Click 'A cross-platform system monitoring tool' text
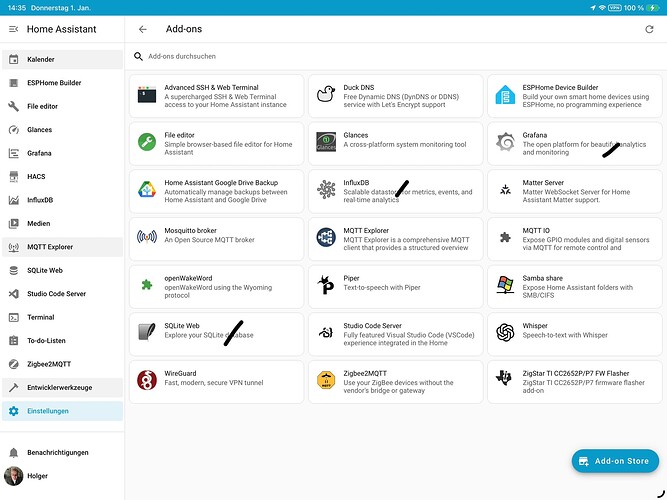The height and width of the screenshot is (500, 667). coord(405,144)
